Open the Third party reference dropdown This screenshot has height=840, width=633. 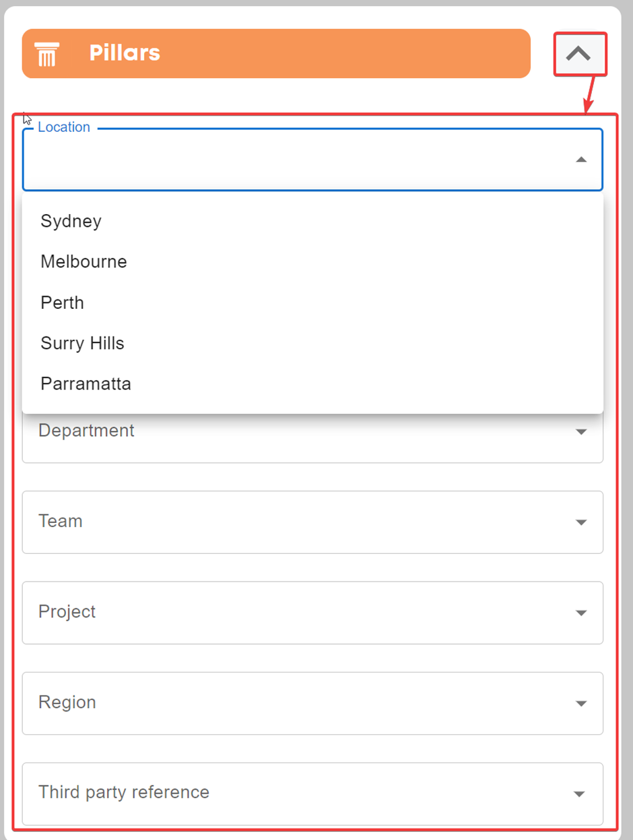tap(312, 794)
